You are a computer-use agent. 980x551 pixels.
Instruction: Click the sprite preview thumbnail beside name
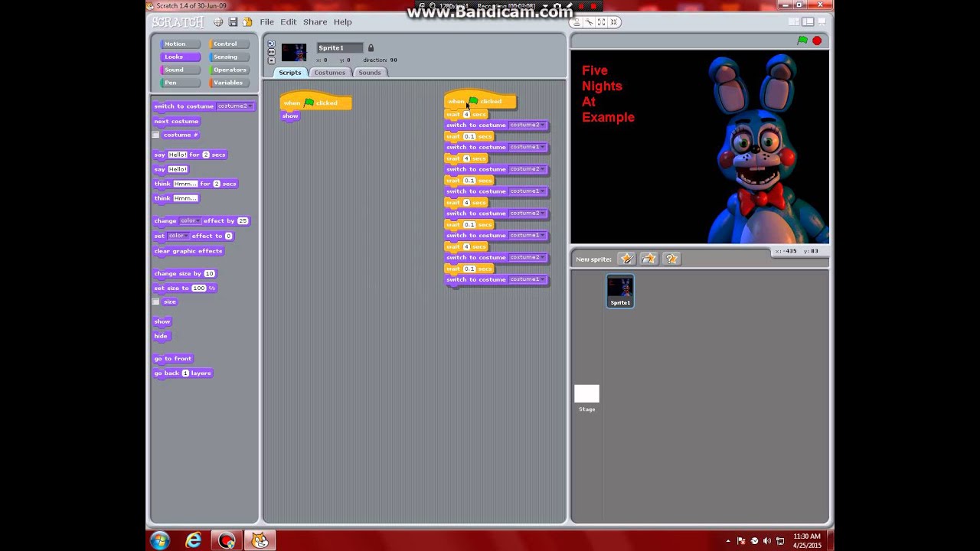click(294, 52)
